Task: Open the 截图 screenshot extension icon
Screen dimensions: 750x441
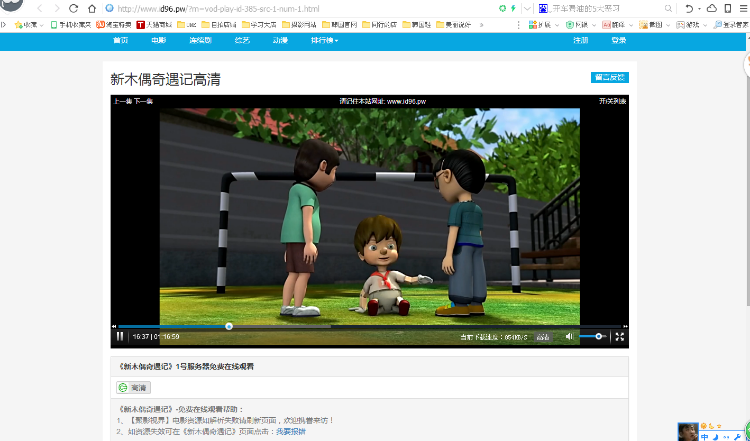Action: (643, 25)
